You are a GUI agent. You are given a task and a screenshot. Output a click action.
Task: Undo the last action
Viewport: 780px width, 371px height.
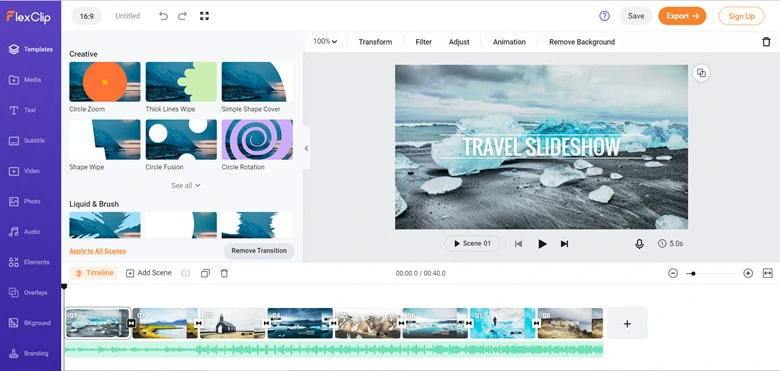click(163, 16)
